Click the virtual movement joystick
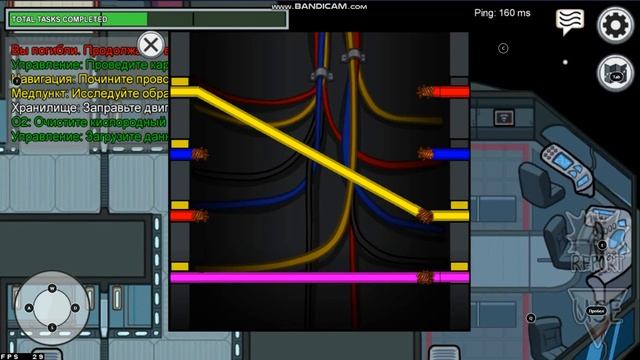Image resolution: width=640 pixels, height=360 pixels. point(52,308)
